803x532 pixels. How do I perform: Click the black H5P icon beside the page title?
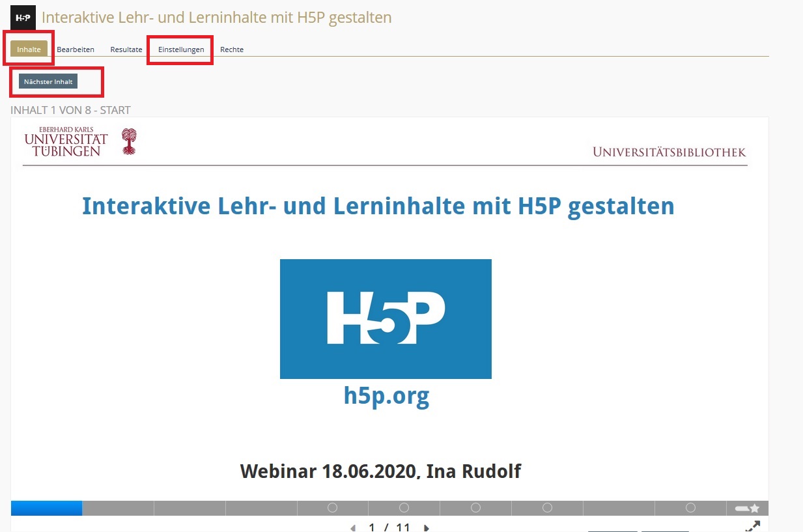pos(23,18)
